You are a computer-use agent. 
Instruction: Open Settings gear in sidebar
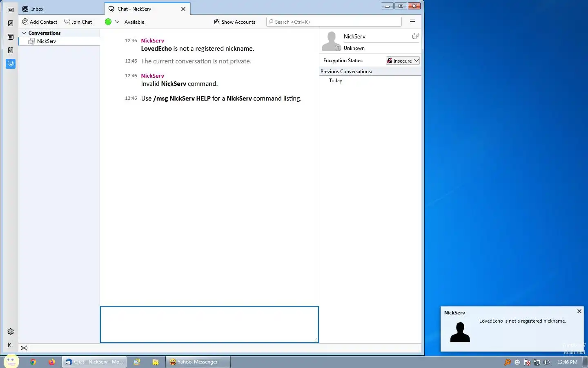point(11,332)
